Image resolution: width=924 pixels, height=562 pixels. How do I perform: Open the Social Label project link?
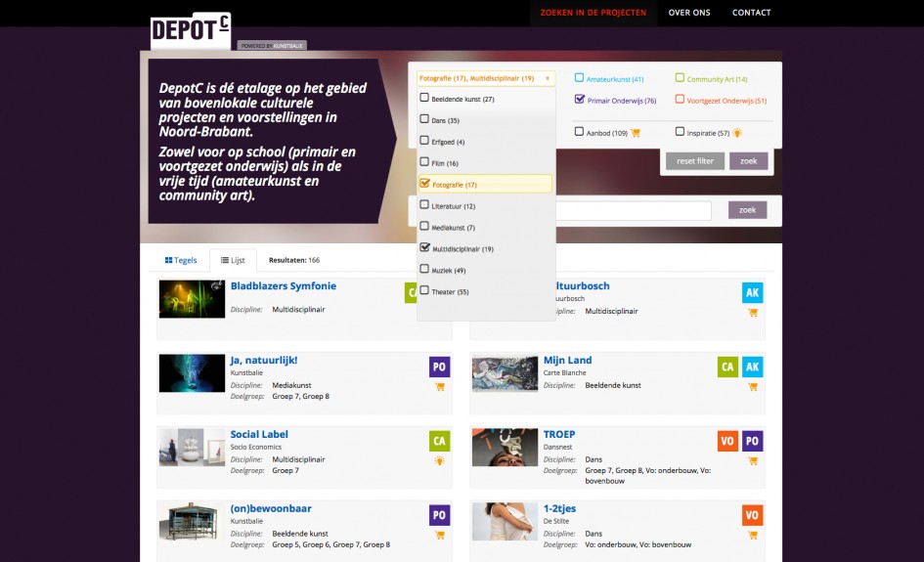pyautogui.click(x=259, y=435)
